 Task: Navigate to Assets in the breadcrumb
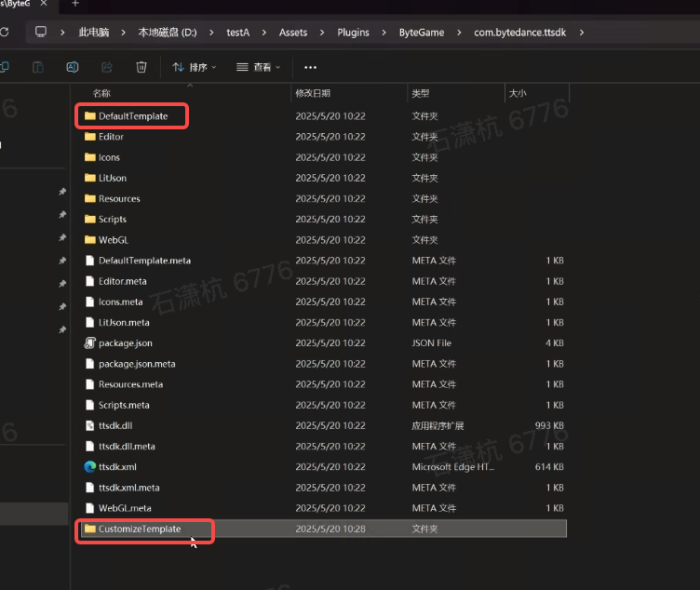pos(292,32)
